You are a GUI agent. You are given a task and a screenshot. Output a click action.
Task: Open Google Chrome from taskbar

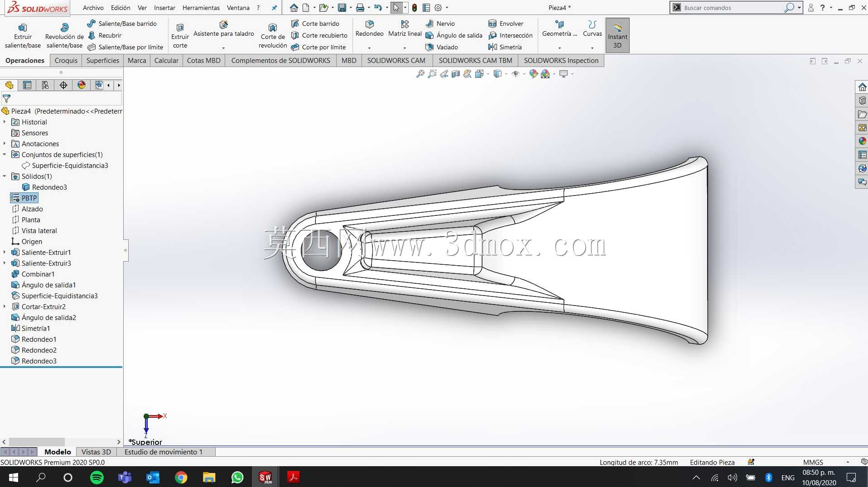point(181,477)
